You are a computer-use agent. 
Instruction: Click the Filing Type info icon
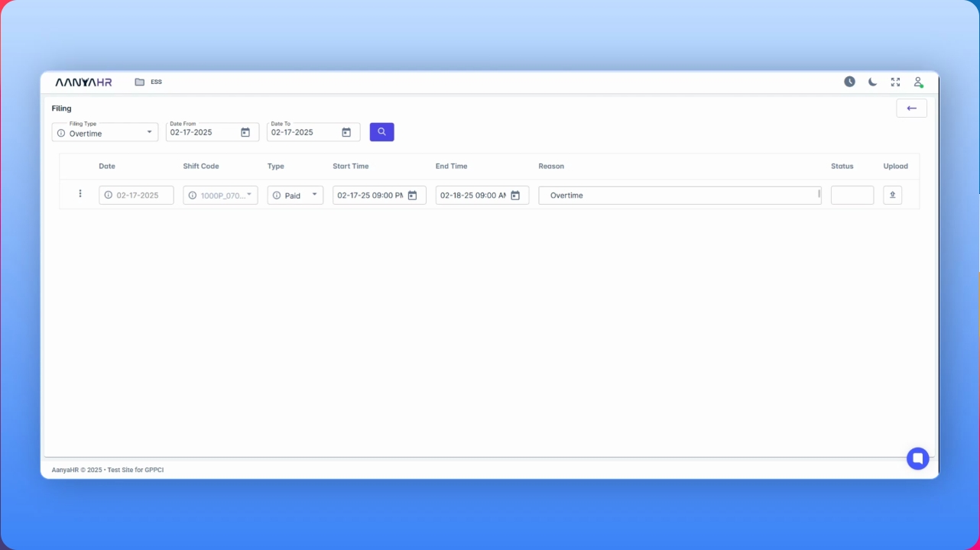(x=61, y=133)
